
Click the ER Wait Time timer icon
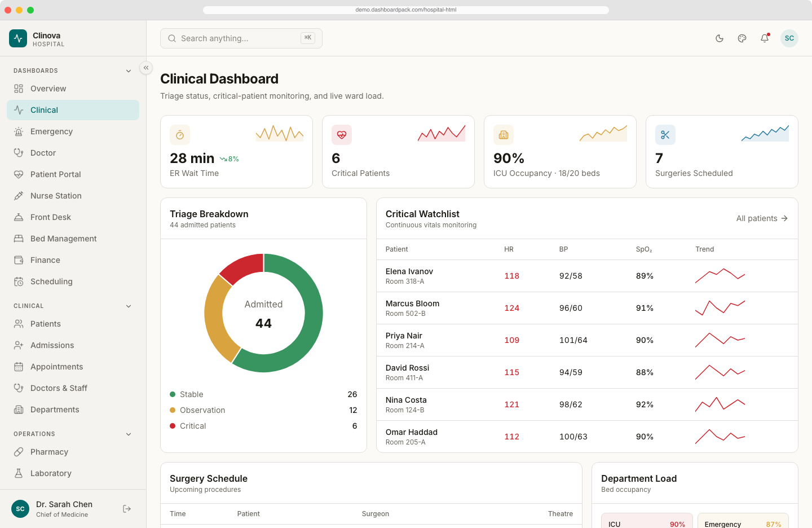(180, 135)
